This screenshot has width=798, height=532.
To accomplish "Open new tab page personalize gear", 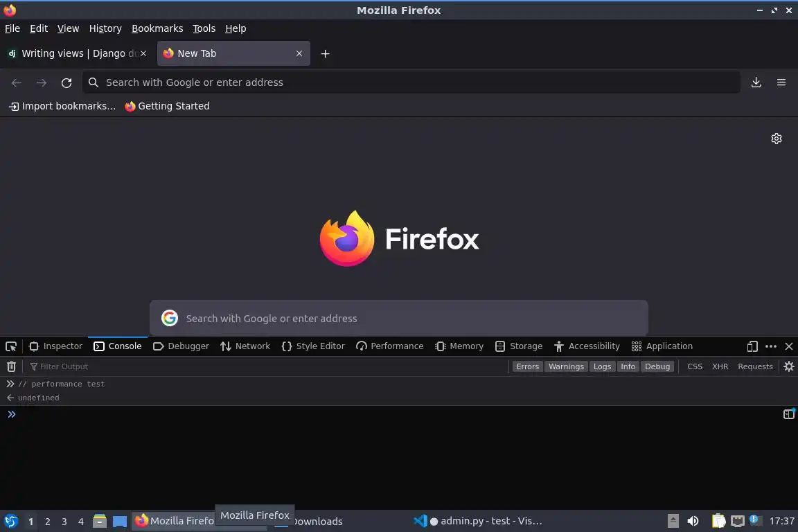I will [776, 139].
